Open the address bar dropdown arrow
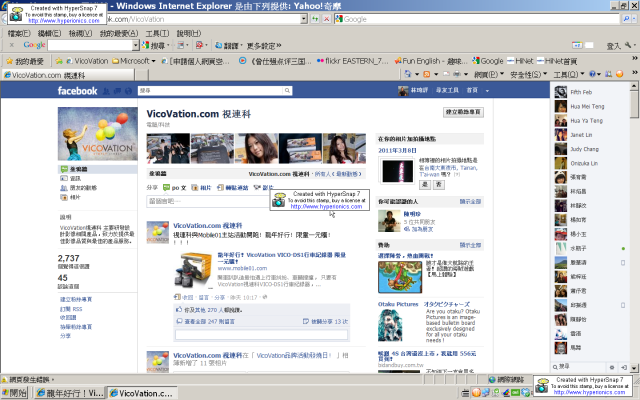640x400 pixels. [x=303, y=19]
